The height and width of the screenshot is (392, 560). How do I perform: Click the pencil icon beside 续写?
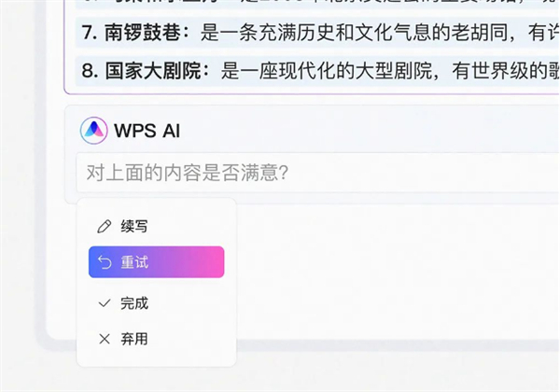105,227
